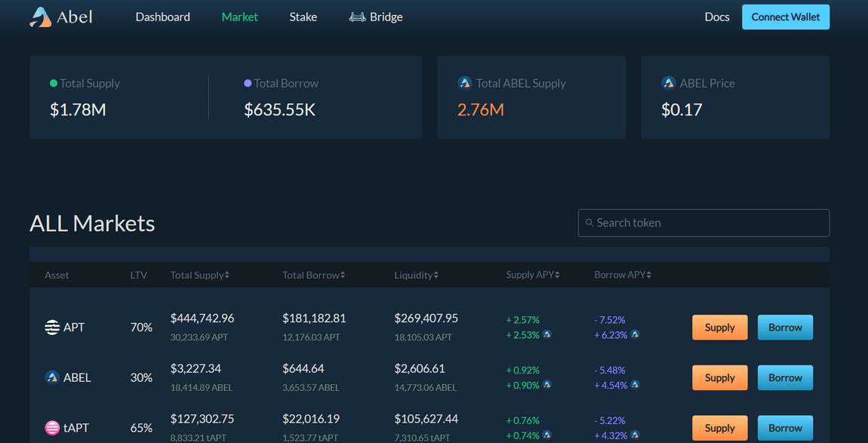Sort by Total Borrow column

pyautogui.click(x=314, y=275)
